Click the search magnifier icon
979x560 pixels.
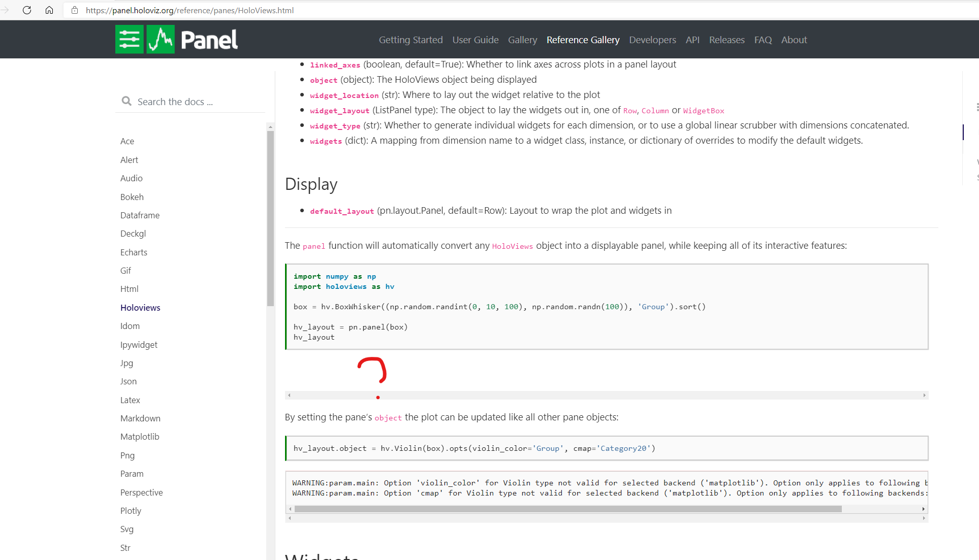tap(127, 101)
